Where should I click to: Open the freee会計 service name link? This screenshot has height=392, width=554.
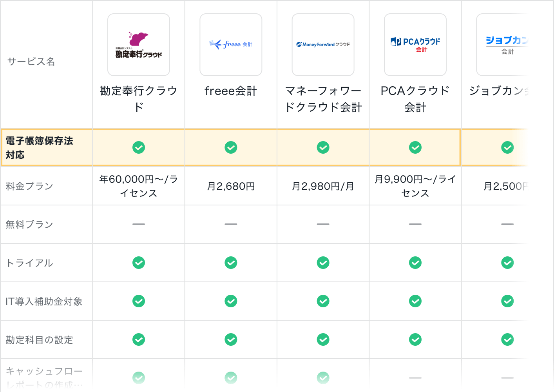pos(231,91)
